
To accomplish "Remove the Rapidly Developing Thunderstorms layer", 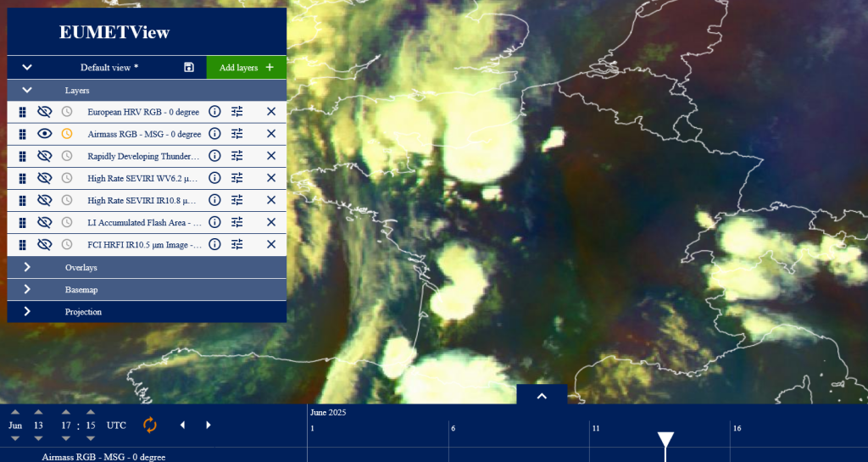I will (x=271, y=156).
